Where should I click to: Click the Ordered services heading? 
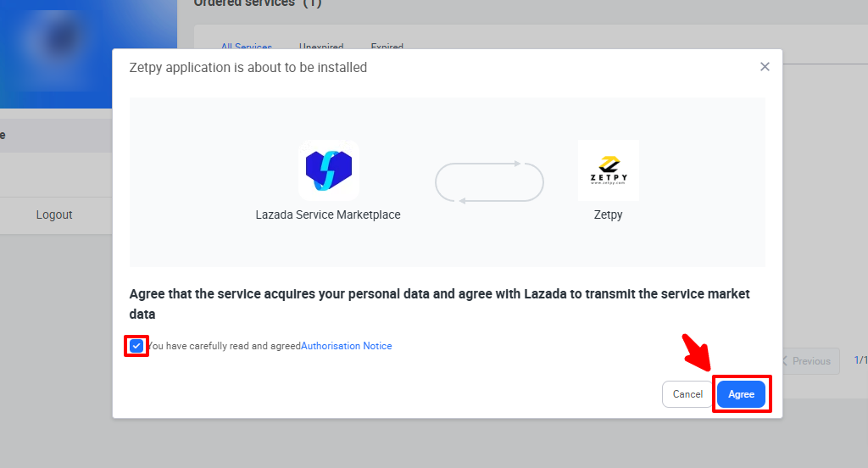[x=257, y=3]
